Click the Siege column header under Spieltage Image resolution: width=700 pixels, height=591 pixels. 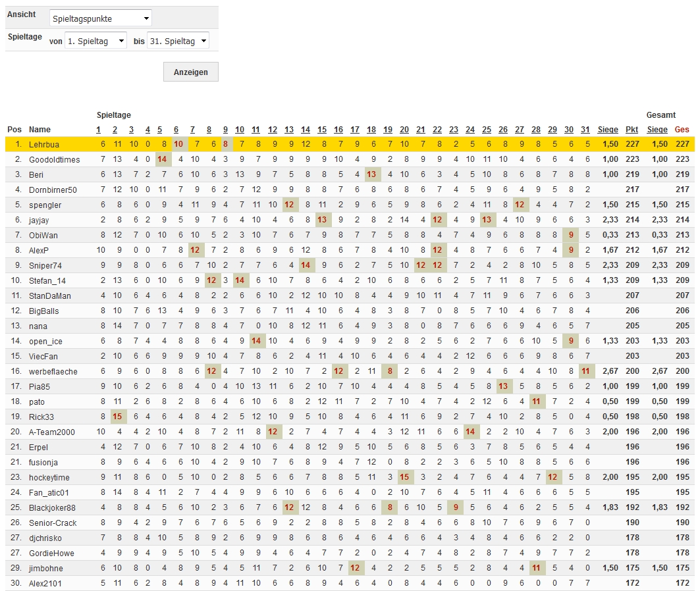[x=608, y=130]
